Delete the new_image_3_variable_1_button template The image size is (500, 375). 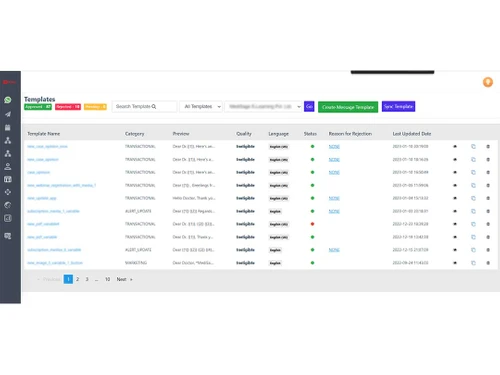coord(488,263)
